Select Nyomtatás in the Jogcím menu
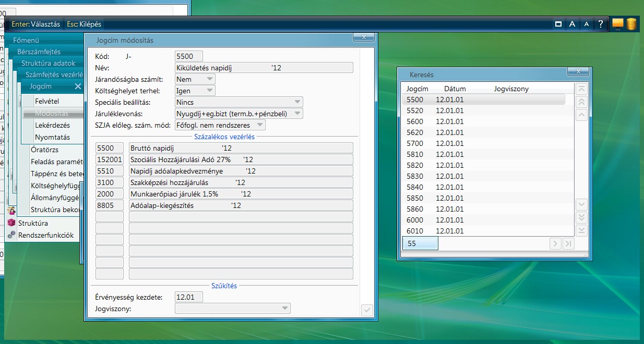This screenshot has height=344, width=644. (52, 138)
